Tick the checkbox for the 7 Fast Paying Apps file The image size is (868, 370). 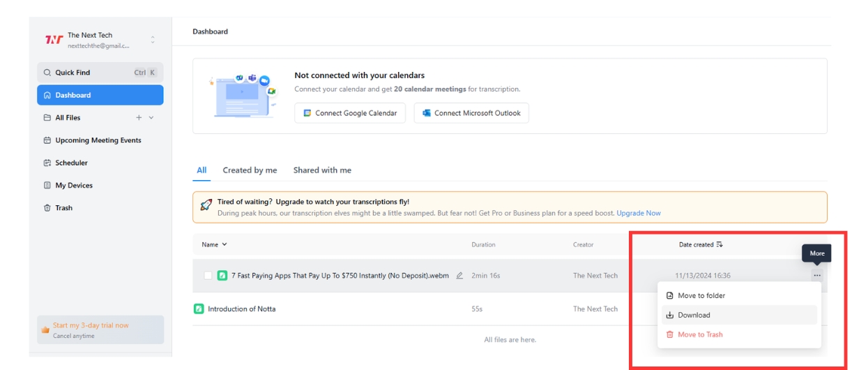[x=208, y=276]
